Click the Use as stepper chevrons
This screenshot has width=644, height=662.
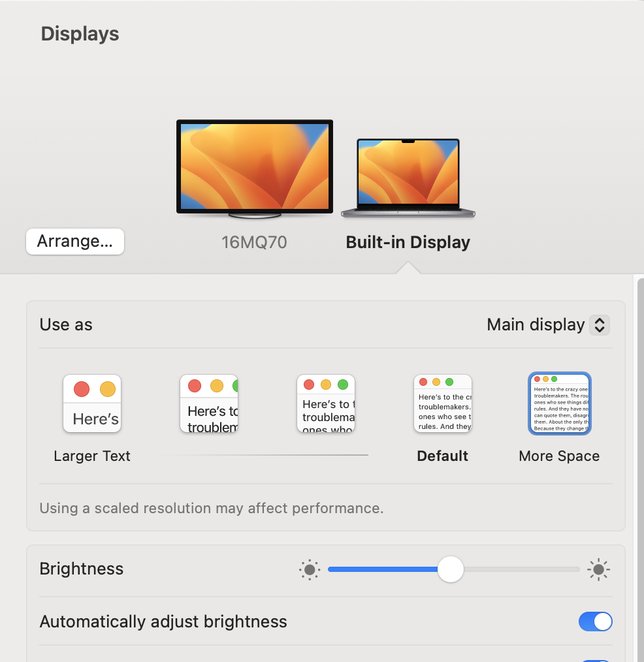pos(599,324)
